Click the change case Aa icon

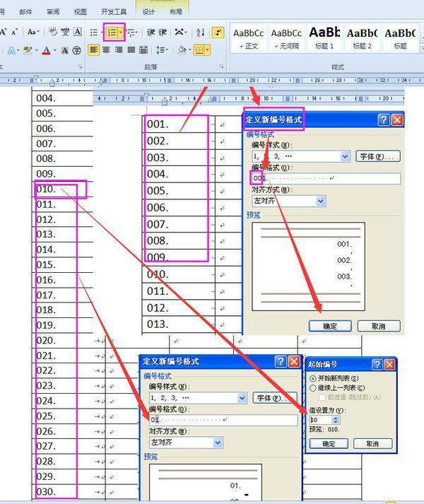[x=32, y=32]
